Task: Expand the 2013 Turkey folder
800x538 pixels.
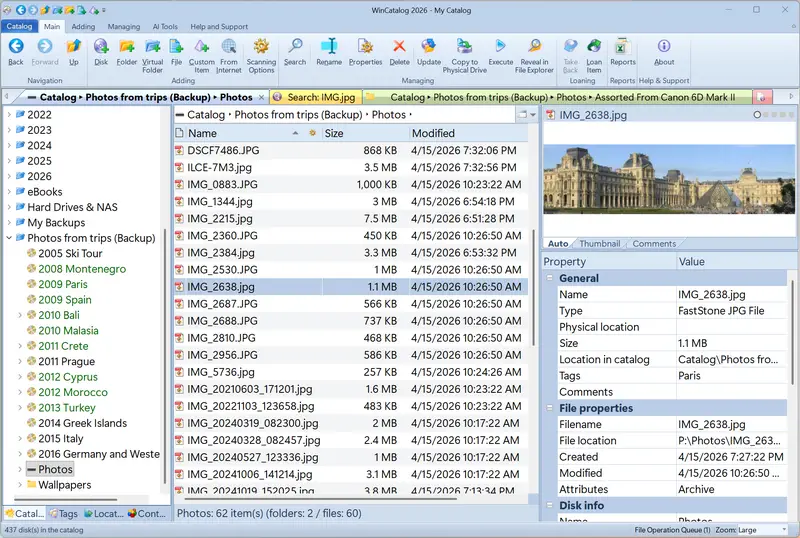Action: [x=20, y=407]
